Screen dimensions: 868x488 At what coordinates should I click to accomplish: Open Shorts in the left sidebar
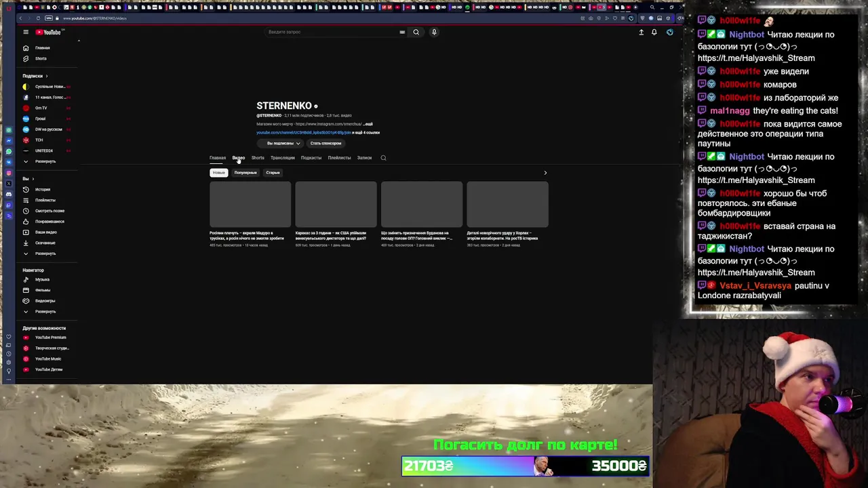41,58
